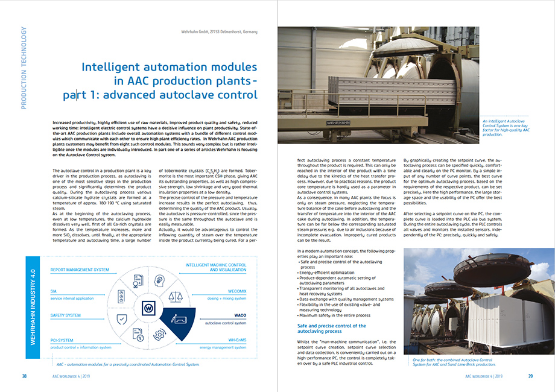Click the WEHRHAHN INDUSTRY 4.0 vertical banner
The height and width of the screenshot is (392, 555).
[33, 308]
